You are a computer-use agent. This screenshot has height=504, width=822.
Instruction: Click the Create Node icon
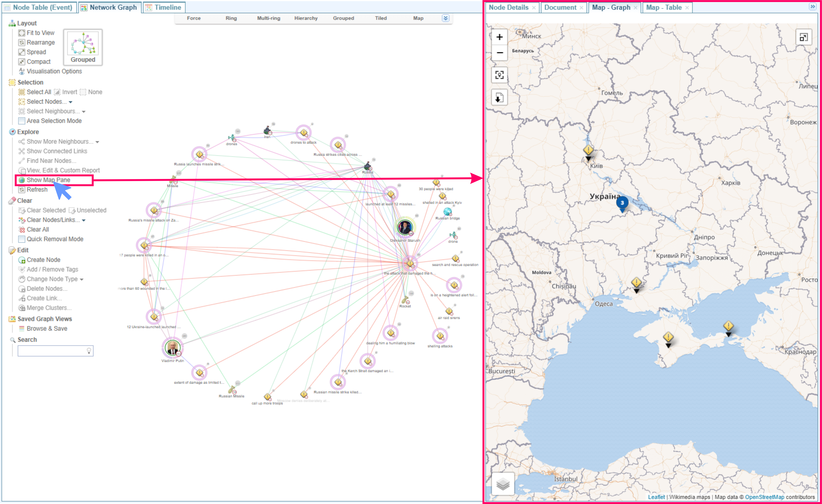[22, 260]
